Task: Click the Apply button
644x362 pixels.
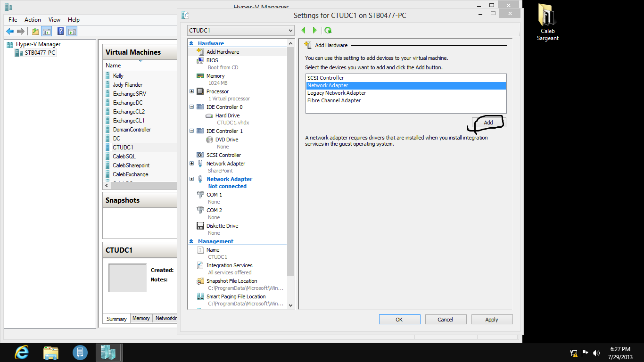Action: (492, 320)
